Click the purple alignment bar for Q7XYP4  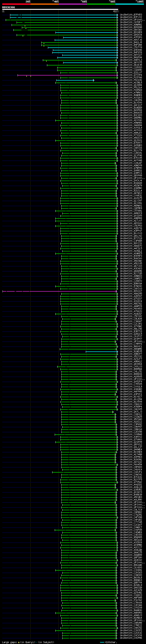coord(68,75)
